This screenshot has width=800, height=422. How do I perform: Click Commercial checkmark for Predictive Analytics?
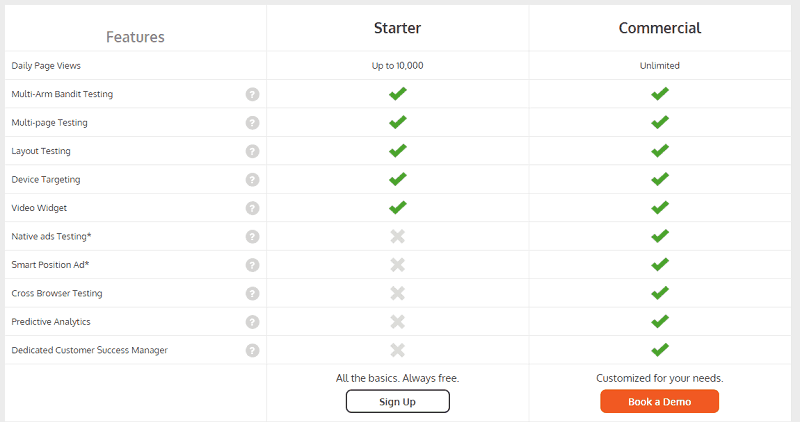659,322
